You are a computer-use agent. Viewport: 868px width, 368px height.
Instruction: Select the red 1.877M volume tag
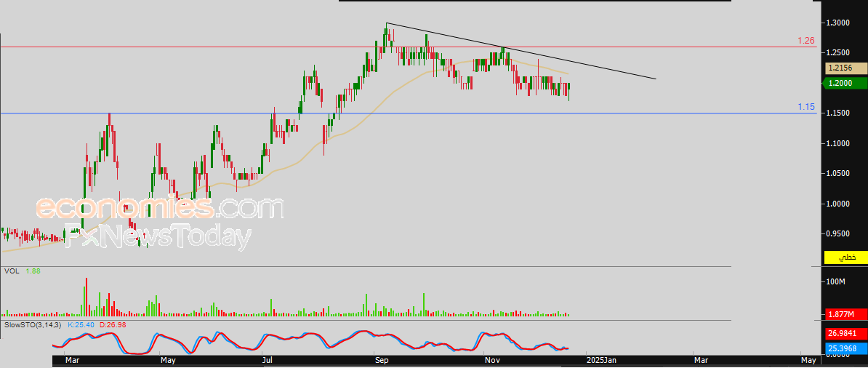[846, 314]
